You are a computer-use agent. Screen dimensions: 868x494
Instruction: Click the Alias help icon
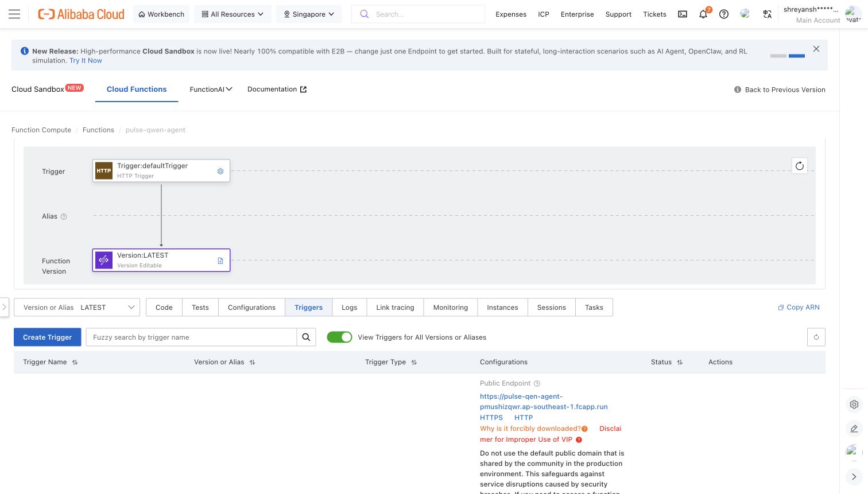64,216
